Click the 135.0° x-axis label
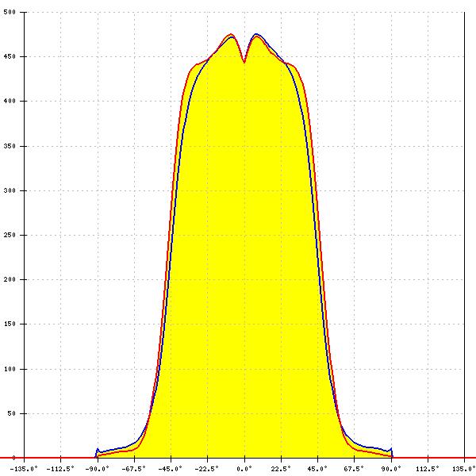The width and height of the screenshot is (476, 476). coord(464,469)
